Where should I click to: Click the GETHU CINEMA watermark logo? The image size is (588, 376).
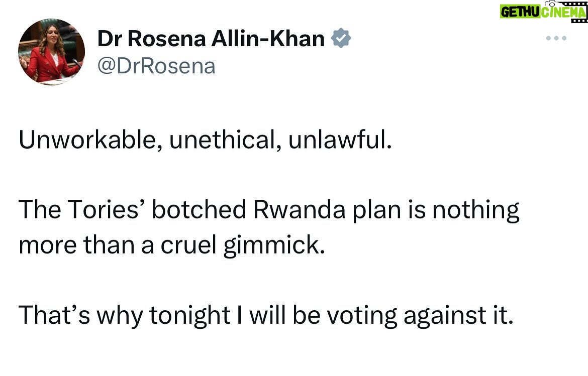[x=543, y=11]
